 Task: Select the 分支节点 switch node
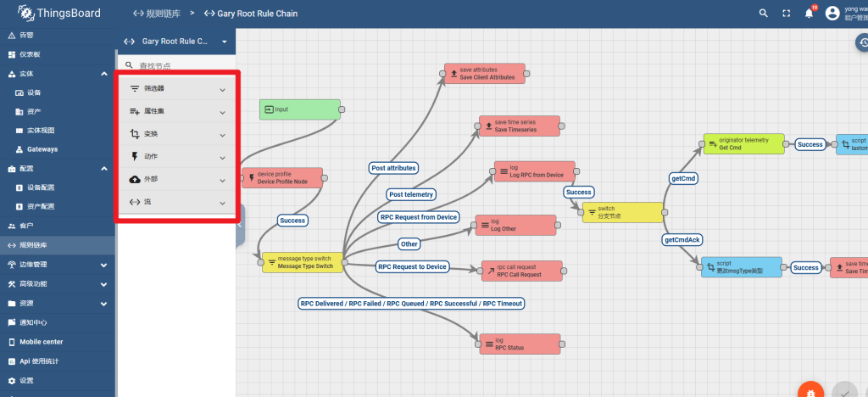[623, 212]
